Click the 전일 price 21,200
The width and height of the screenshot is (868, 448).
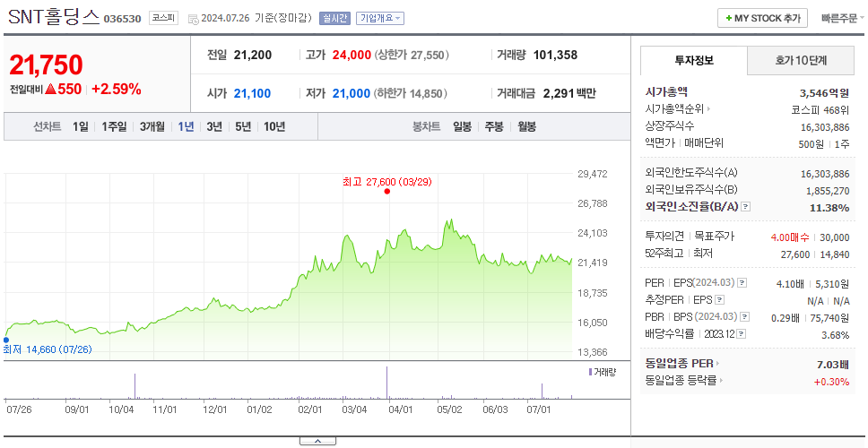(253, 56)
